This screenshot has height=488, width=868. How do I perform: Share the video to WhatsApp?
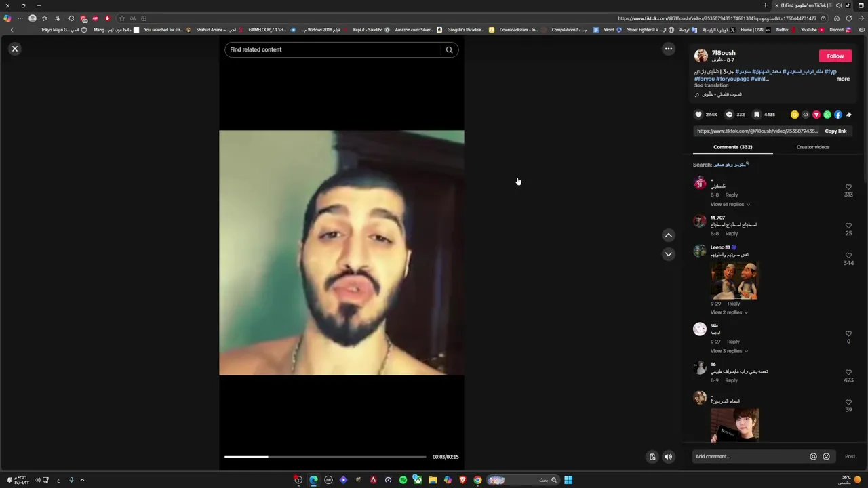point(827,115)
